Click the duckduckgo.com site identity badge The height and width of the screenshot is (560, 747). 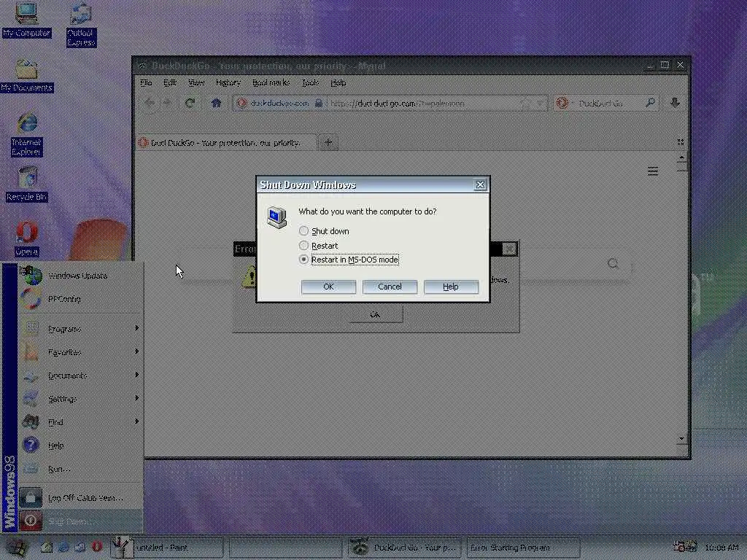(x=279, y=104)
